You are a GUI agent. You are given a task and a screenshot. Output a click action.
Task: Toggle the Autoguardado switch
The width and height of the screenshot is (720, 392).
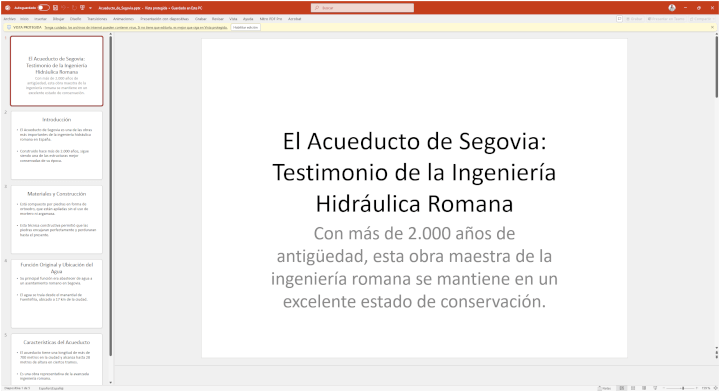[44, 7]
